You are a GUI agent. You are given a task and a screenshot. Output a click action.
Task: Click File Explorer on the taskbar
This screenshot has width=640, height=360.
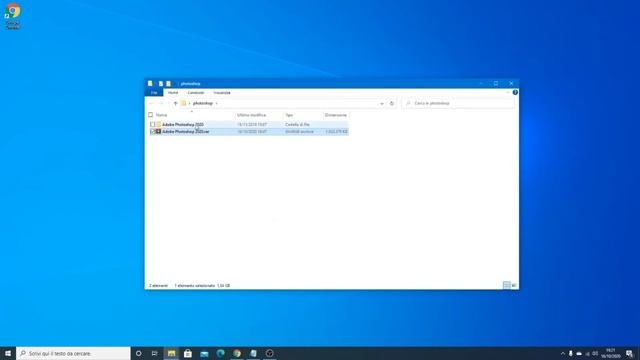[171, 353]
